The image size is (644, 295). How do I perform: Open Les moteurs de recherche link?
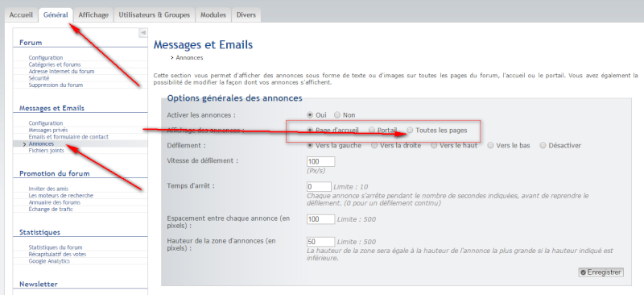(61, 195)
